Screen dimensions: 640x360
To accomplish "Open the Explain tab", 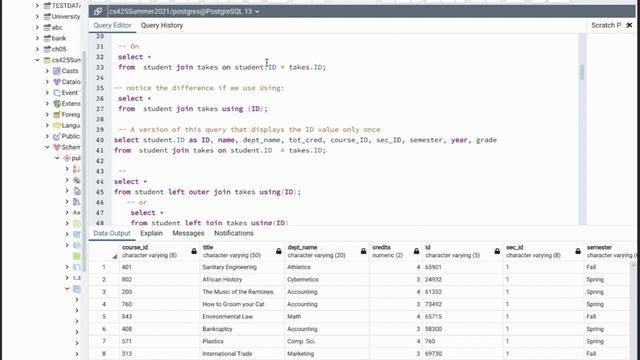I will 151,233.
